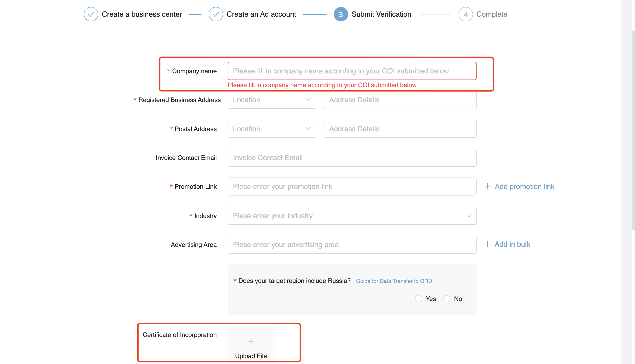Open the Registered Business Address Location dropdown
The image size is (635, 364).
point(272,100)
